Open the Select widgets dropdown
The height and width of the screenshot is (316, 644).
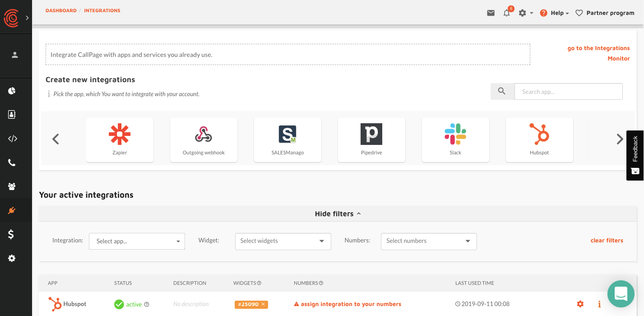click(283, 241)
